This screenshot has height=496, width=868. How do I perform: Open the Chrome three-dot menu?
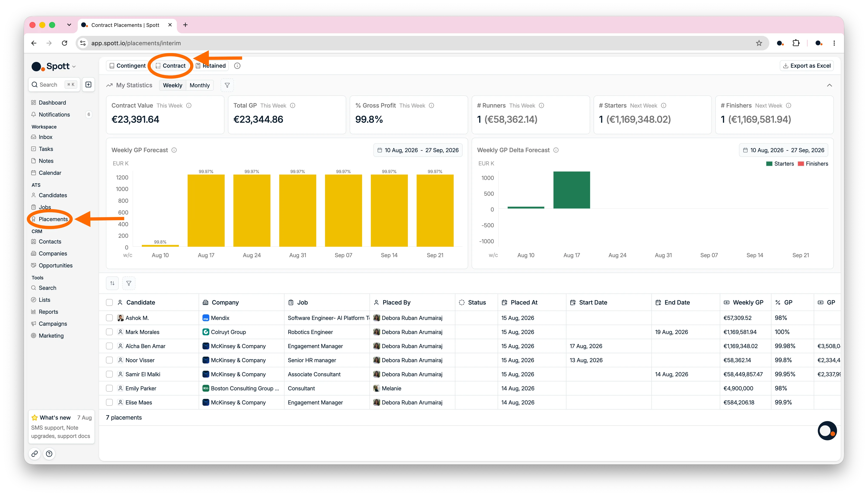(834, 43)
